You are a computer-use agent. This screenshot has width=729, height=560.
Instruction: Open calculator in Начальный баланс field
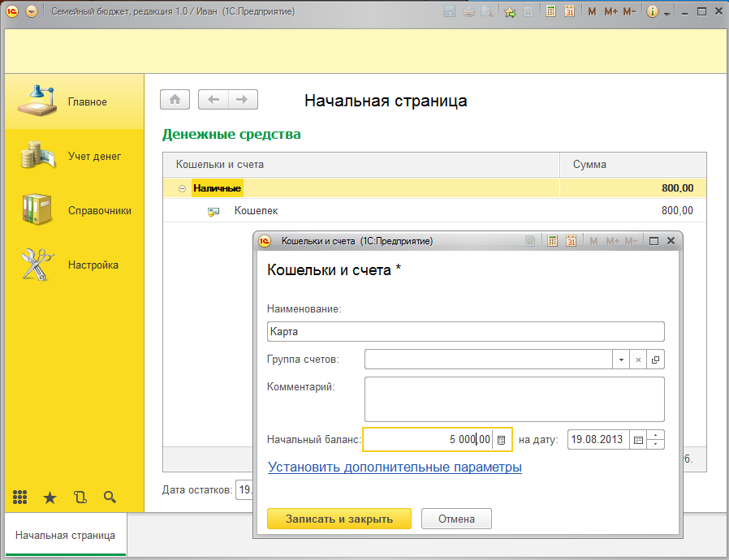tap(501, 440)
